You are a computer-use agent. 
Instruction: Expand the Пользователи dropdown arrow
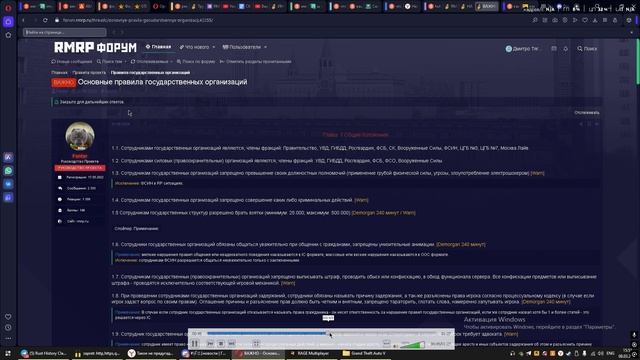point(265,47)
